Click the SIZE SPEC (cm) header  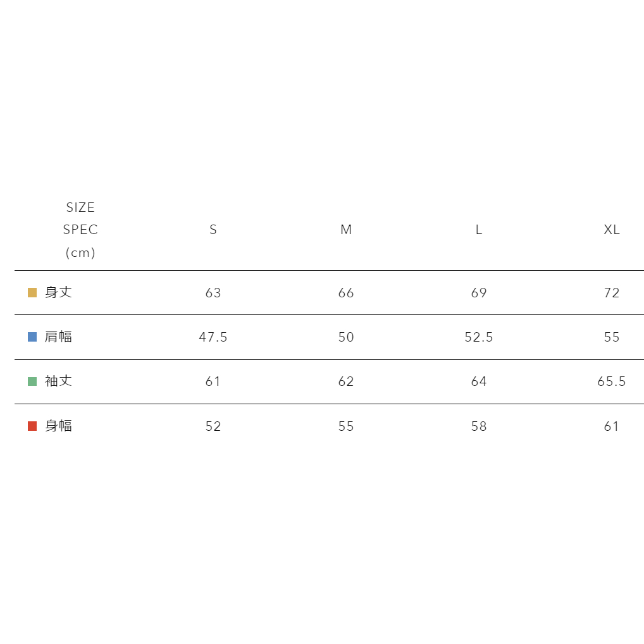coord(80,230)
